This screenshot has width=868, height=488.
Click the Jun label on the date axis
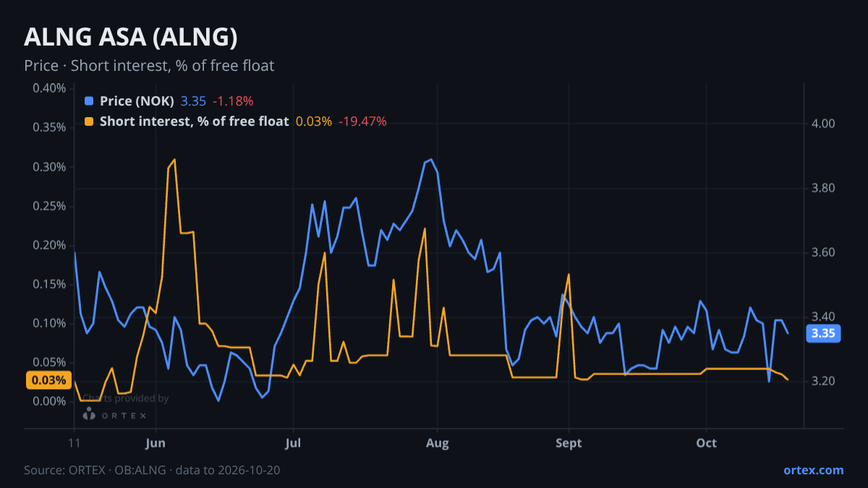[x=156, y=442]
